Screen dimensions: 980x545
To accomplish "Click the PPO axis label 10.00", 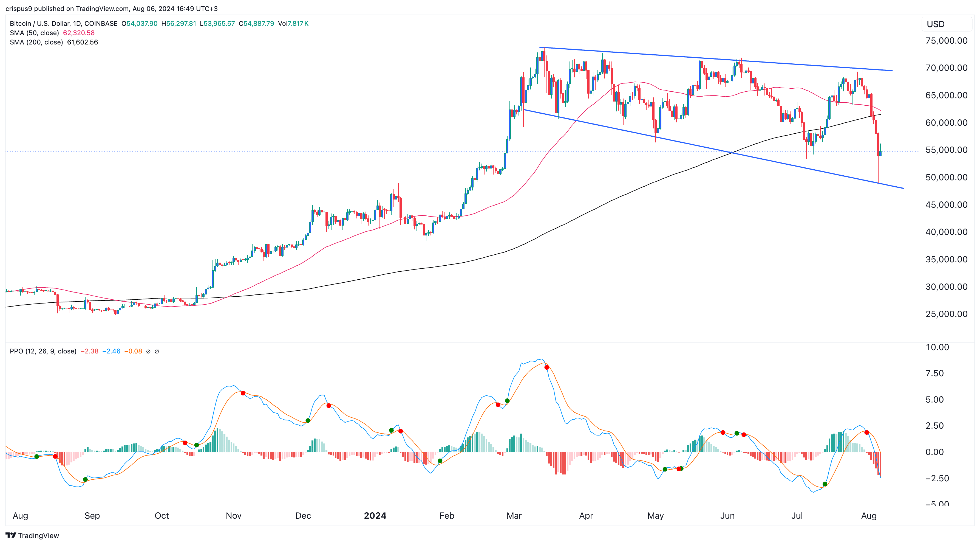I will pyautogui.click(x=937, y=347).
